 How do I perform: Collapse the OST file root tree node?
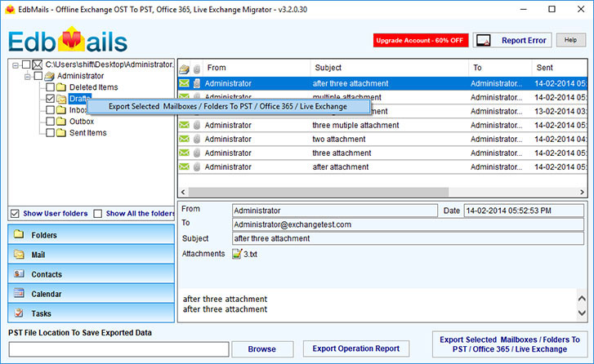[x=16, y=65]
